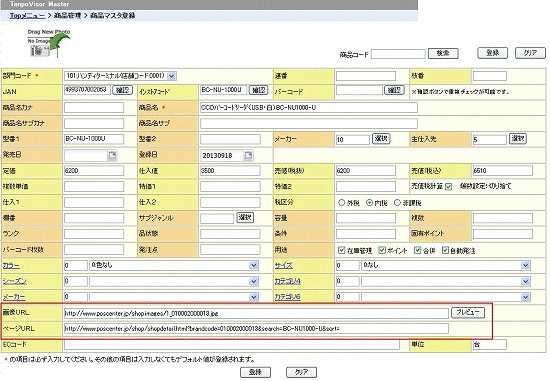Focus the 商品コード search field
Image resolution: width=550 pixels, height=381 pixels.
pyautogui.click(x=398, y=54)
